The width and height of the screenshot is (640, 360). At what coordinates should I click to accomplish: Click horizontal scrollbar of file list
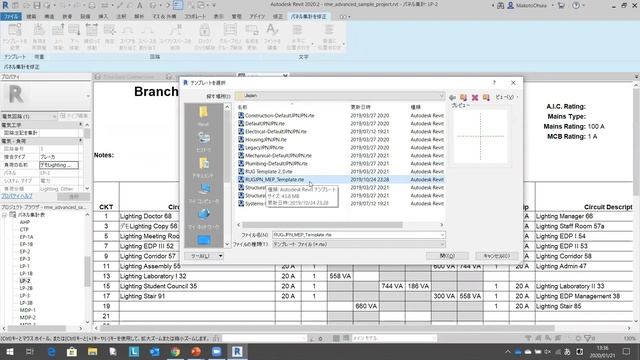[x=322, y=225]
